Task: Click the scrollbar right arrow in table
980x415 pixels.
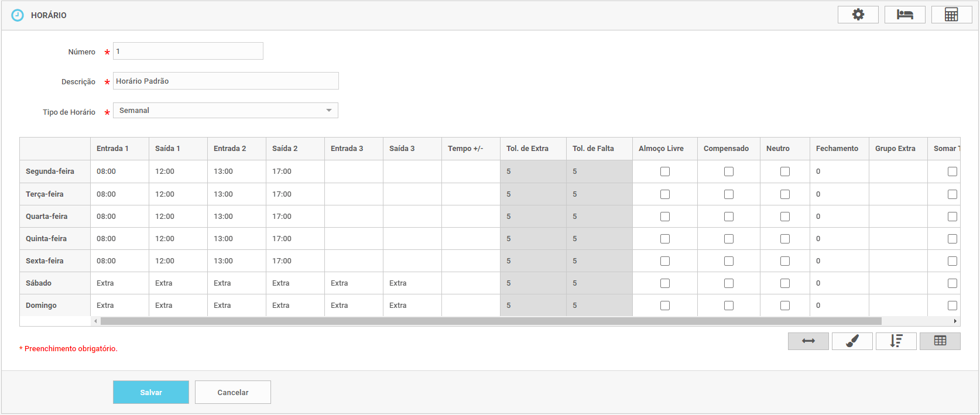Action: 955,321
